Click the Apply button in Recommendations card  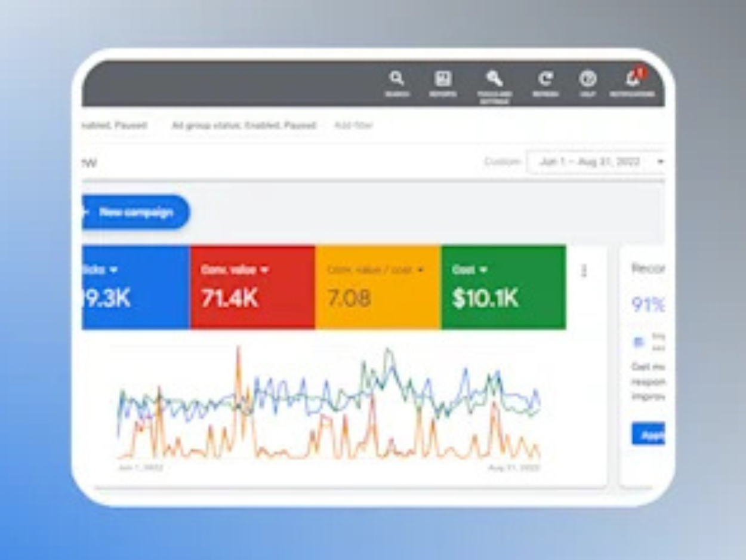point(649,434)
